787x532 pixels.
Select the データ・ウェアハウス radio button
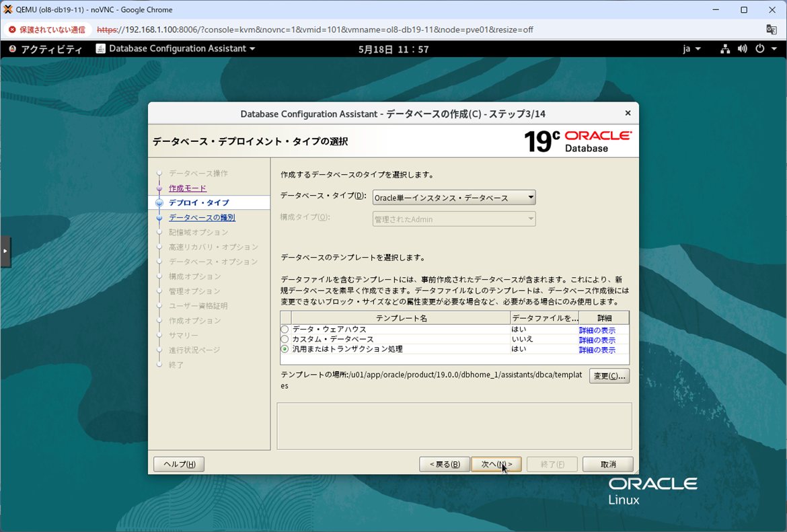(x=285, y=330)
